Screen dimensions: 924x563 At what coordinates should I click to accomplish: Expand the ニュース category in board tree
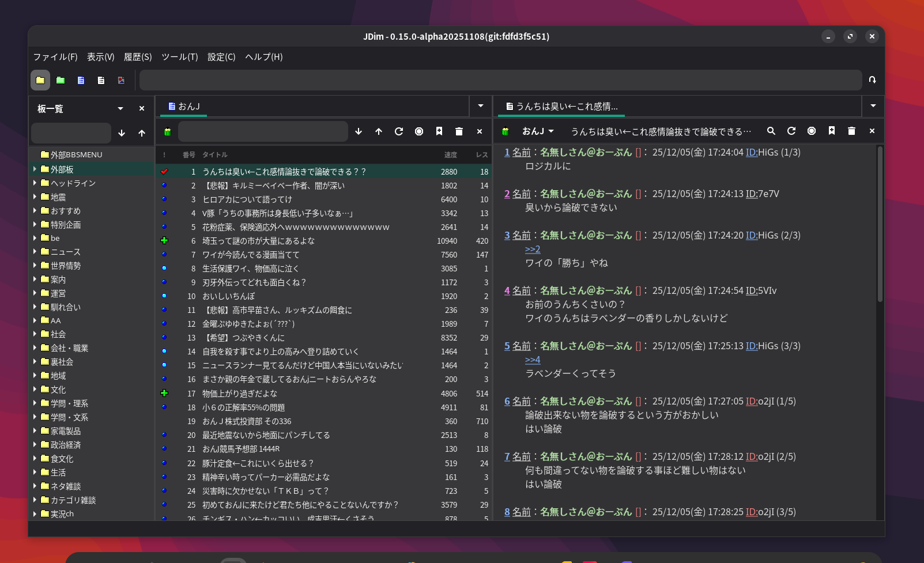pyautogui.click(x=35, y=252)
